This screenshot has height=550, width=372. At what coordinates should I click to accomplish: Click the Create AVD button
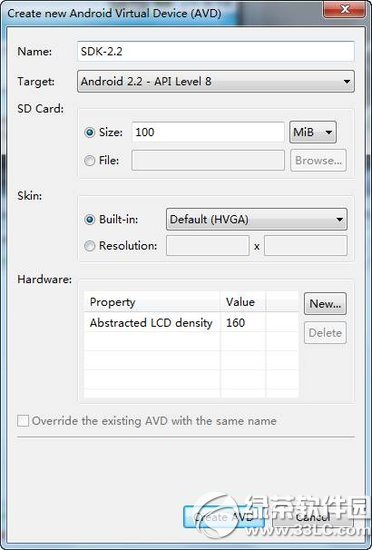tap(224, 517)
